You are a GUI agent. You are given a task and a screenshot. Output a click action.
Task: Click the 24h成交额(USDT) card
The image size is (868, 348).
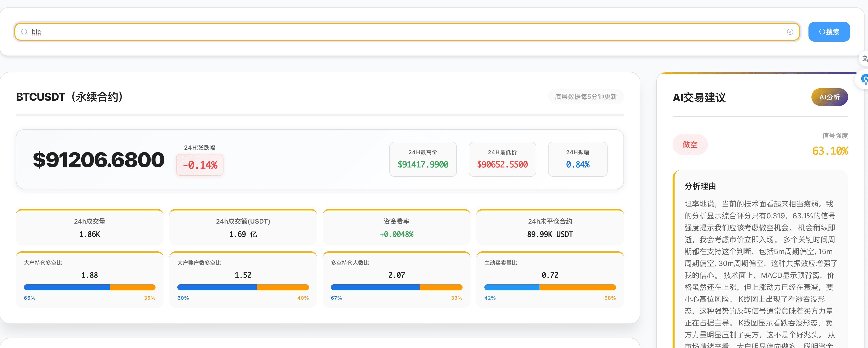(x=243, y=228)
